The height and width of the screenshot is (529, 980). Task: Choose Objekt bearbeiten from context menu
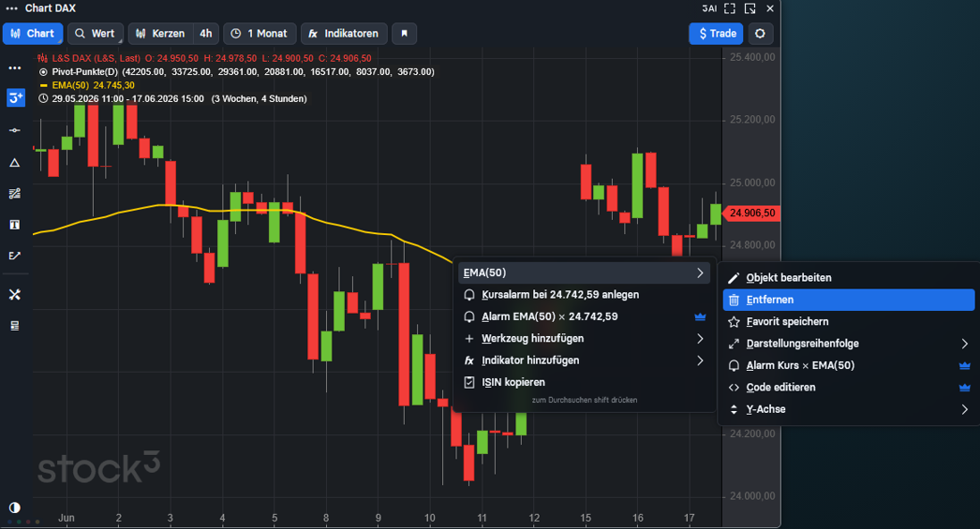pos(849,278)
